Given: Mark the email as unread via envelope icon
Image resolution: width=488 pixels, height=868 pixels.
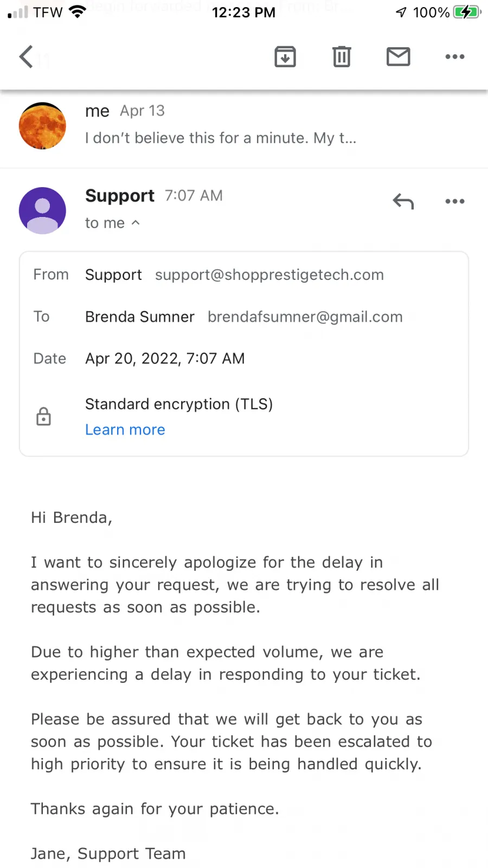Looking at the screenshot, I should point(398,56).
